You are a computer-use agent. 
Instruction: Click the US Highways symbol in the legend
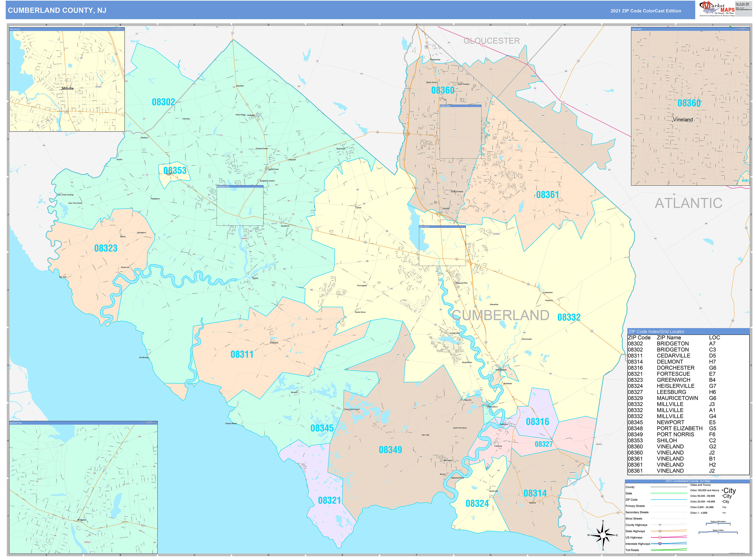(660, 538)
